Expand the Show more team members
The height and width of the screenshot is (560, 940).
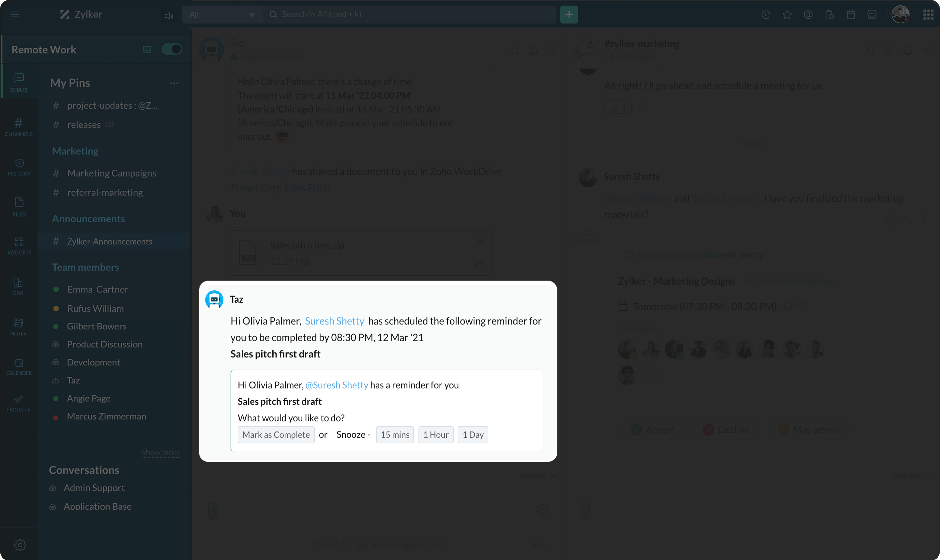pyautogui.click(x=161, y=452)
